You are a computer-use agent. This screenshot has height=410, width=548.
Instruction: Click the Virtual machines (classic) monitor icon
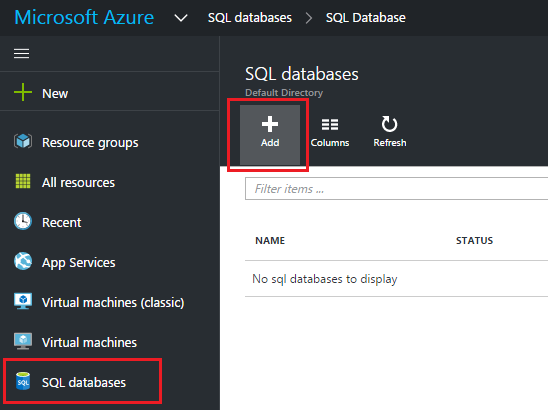click(23, 301)
